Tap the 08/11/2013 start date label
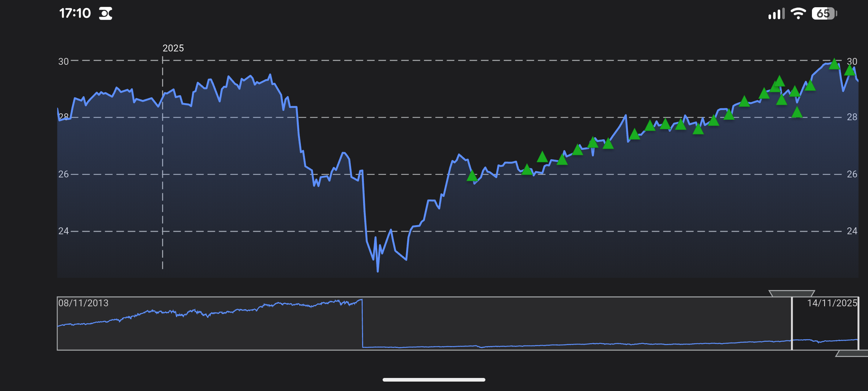This screenshot has height=391, width=868. pyautogui.click(x=84, y=303)
